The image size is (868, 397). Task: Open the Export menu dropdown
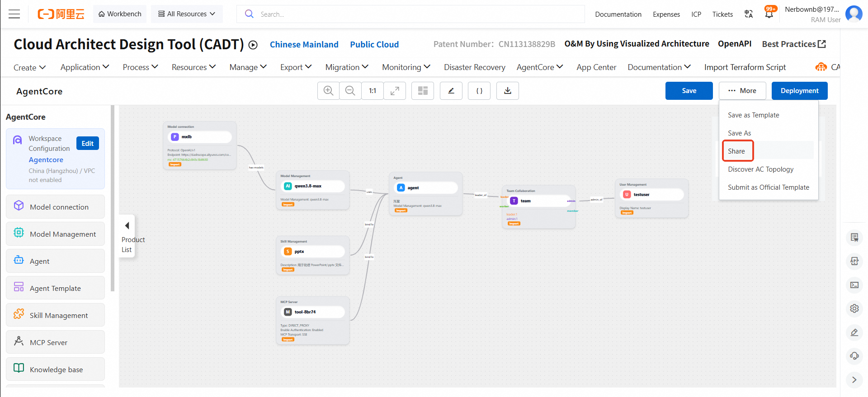point(296,67)
